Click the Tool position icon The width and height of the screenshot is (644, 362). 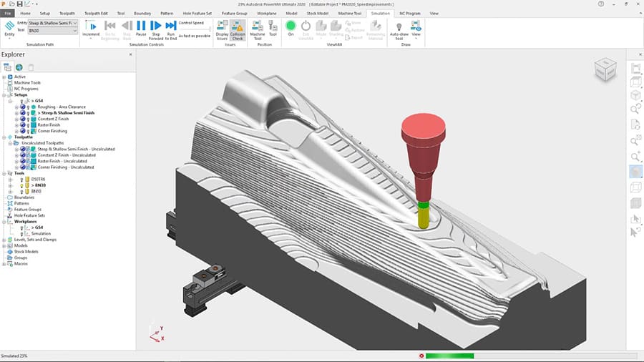point(273,29)
